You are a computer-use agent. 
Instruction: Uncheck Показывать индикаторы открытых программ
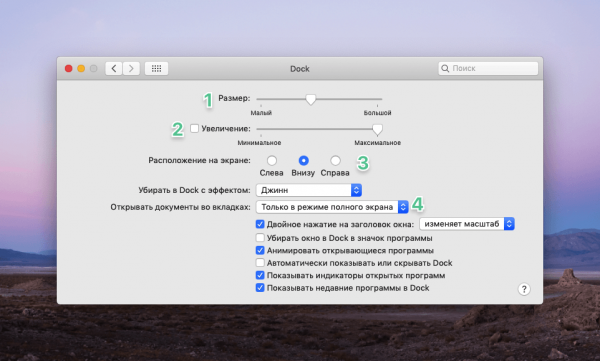pyautogui.click(x=260, y=275)
